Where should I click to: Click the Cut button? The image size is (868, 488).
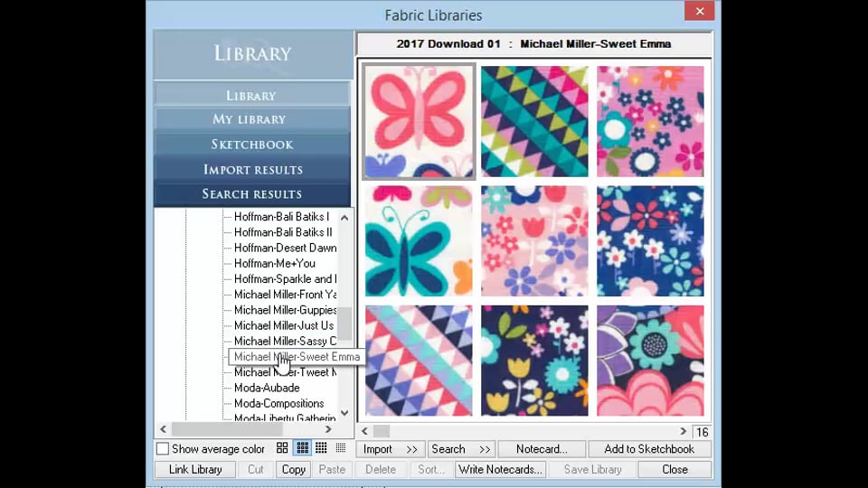point(256,469)
